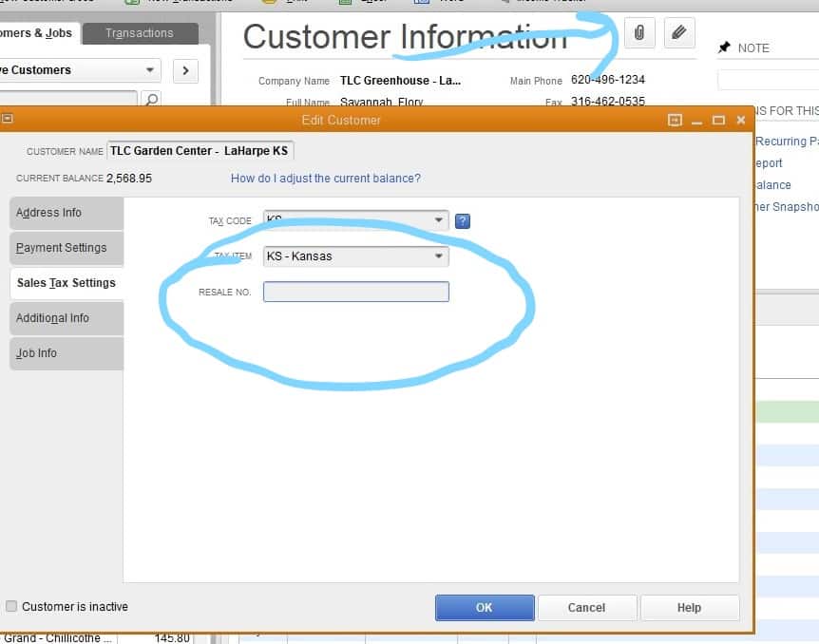Maximize the Edit Customer dialog

[718, 120]
